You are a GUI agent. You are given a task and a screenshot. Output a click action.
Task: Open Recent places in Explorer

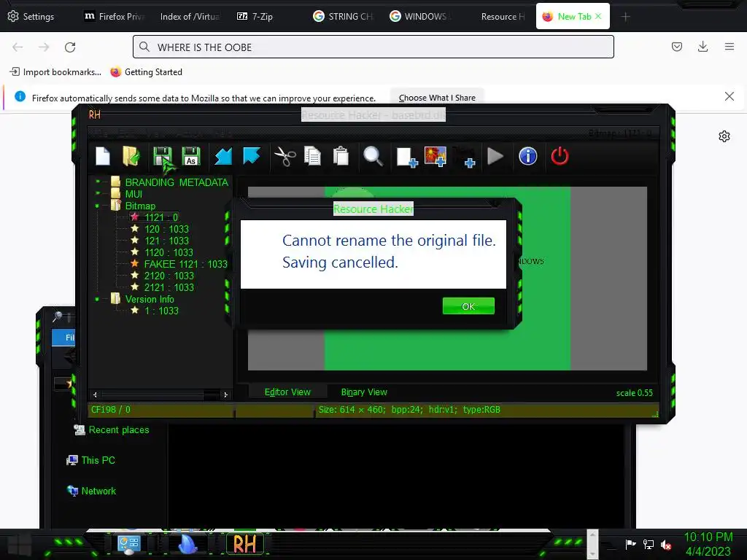click(x=112, y=429)
